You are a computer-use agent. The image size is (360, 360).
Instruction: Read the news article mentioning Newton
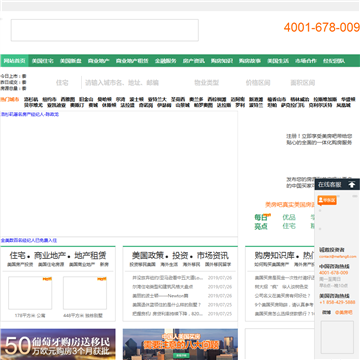coord(160,296)
